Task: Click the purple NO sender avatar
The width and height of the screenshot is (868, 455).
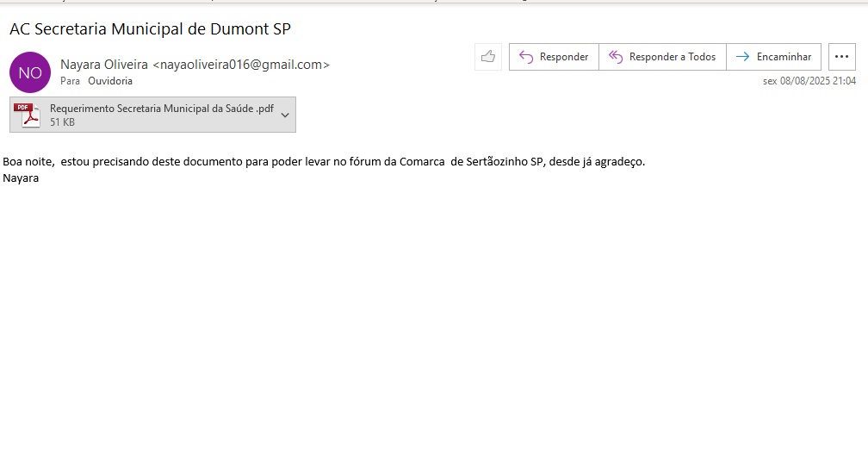Action: [x=30, y=72]
